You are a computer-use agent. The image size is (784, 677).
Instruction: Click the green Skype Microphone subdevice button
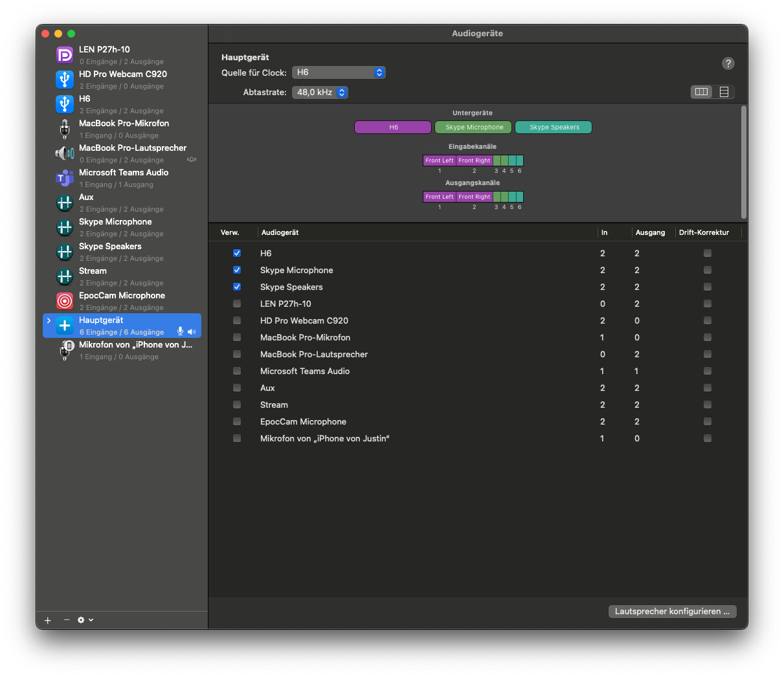(473, 128)
